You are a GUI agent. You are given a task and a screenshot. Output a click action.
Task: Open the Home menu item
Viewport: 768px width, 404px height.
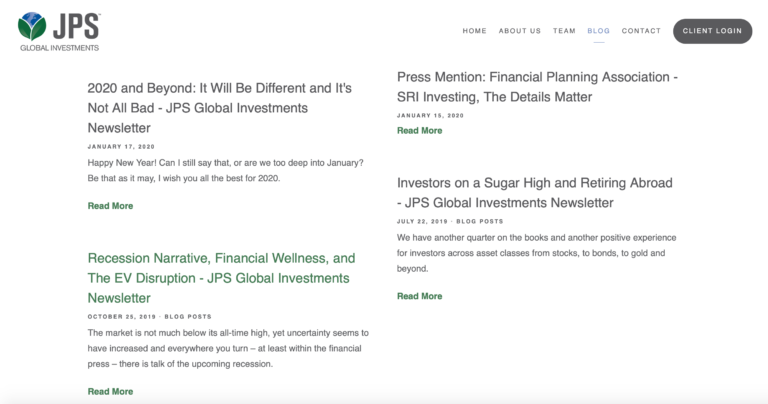(474, 31)
